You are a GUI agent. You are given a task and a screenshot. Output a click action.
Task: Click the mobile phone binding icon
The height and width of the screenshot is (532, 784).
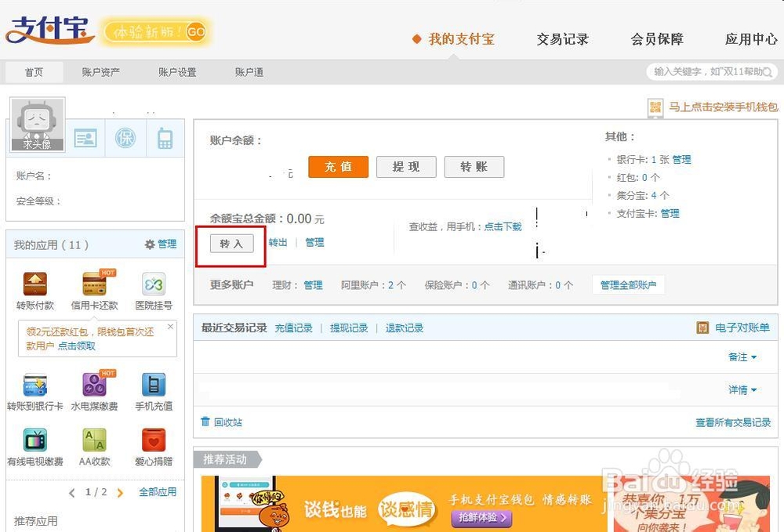(x=165, y=139)
